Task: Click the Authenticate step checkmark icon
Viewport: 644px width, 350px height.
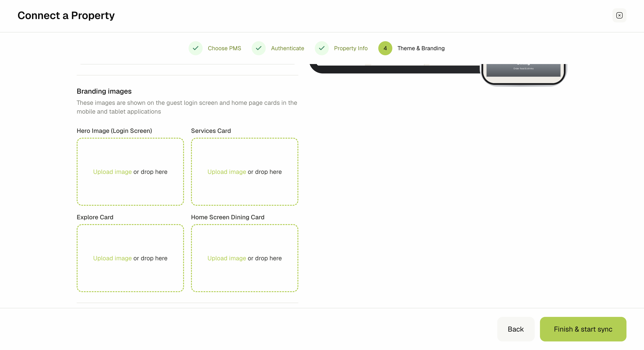Action: [x=258, y=48]
